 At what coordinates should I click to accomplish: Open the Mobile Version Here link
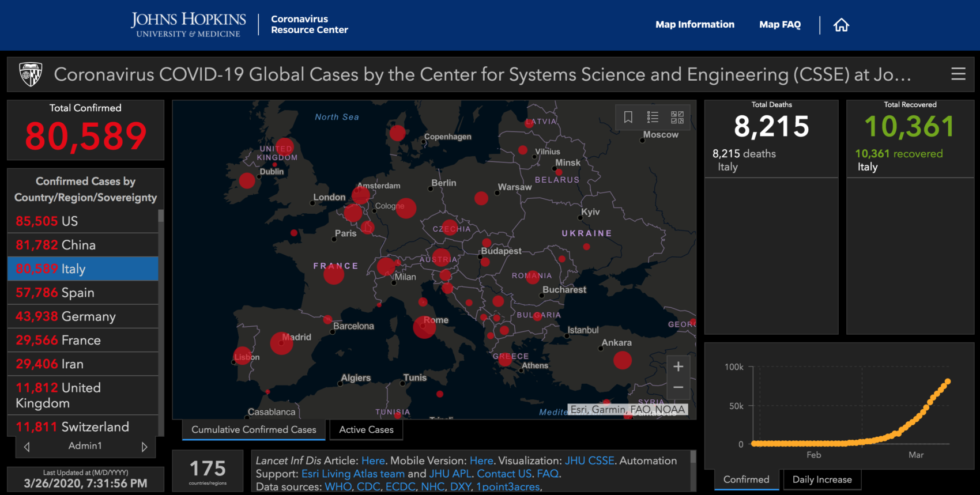coord(481,460)
